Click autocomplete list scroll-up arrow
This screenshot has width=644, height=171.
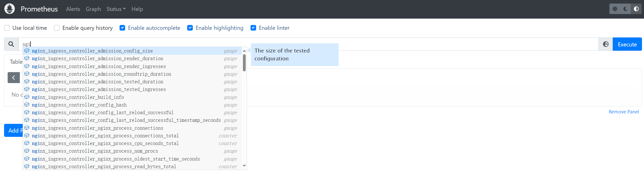(244, 51)
